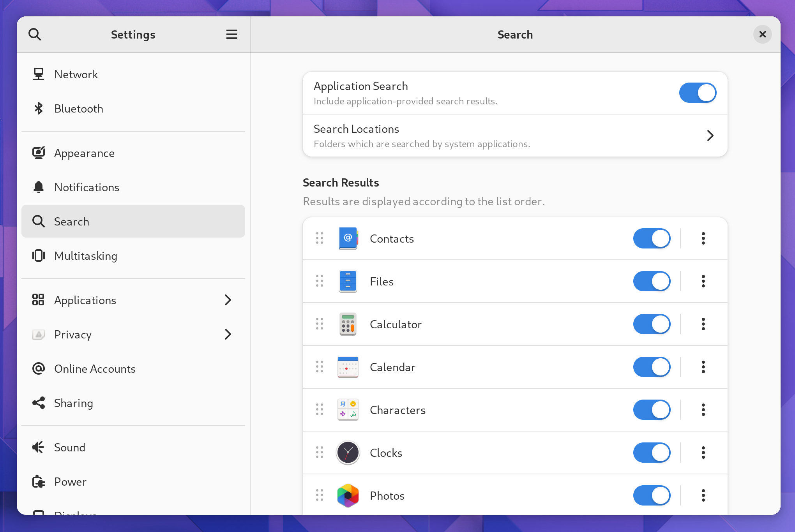The width and height of the screenshot is (795, 532).
Task: Open the Notifications settings
Action: tap(133, 187)
